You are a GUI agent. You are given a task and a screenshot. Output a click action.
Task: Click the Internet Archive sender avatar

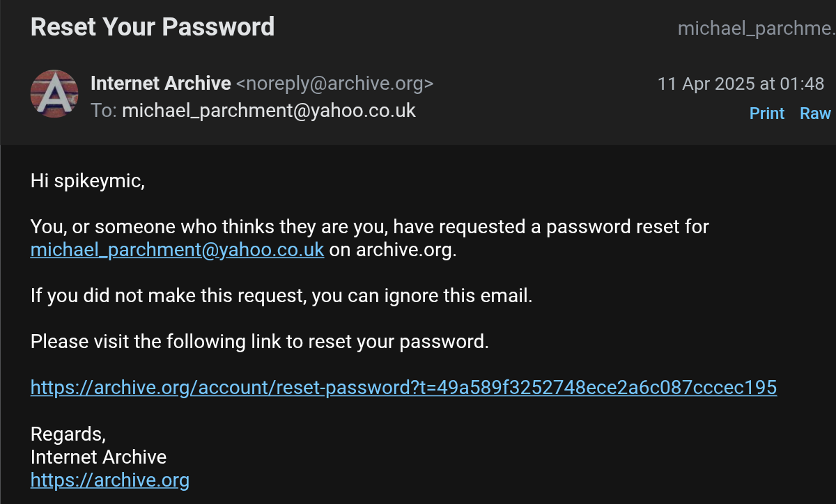(x=54, y=93)
